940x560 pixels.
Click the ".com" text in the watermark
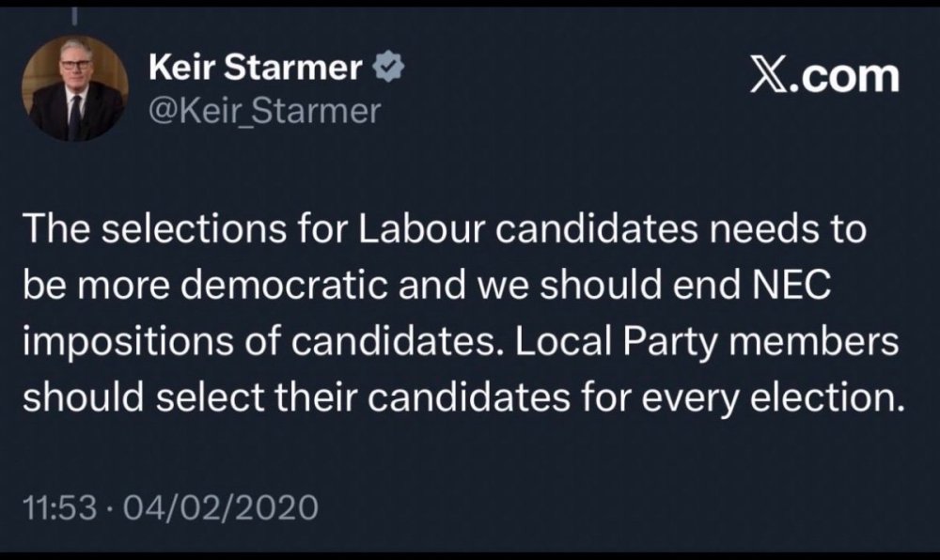(849, 77)
